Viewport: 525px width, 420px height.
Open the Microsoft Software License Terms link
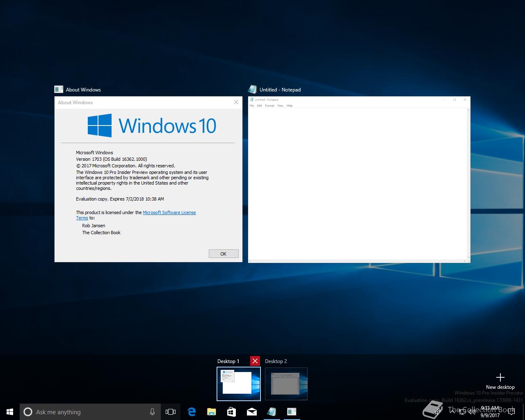click(169, 212)
